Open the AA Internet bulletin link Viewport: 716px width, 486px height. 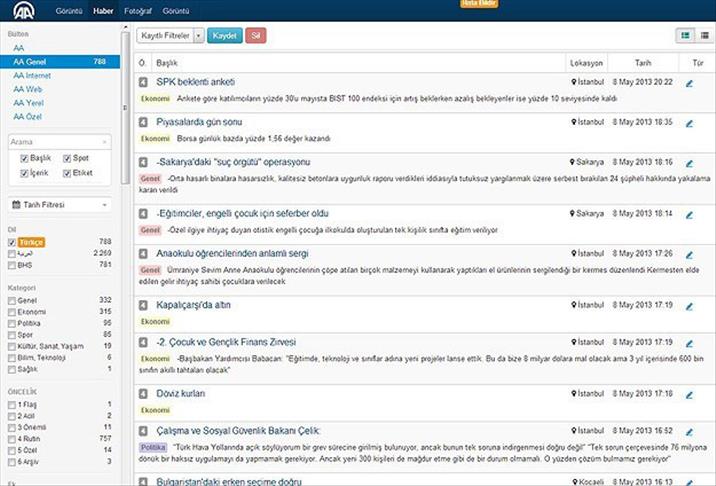pos(32,75)
